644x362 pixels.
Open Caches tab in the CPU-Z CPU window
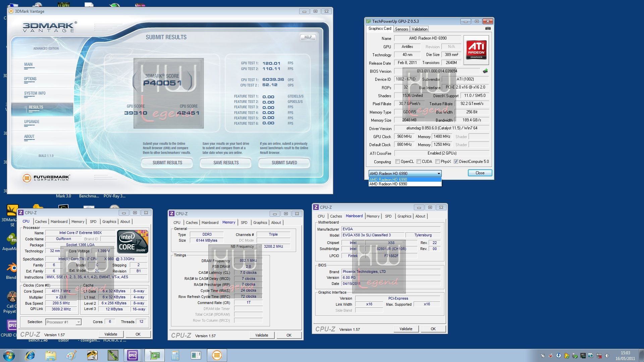[x=41, y=222]
